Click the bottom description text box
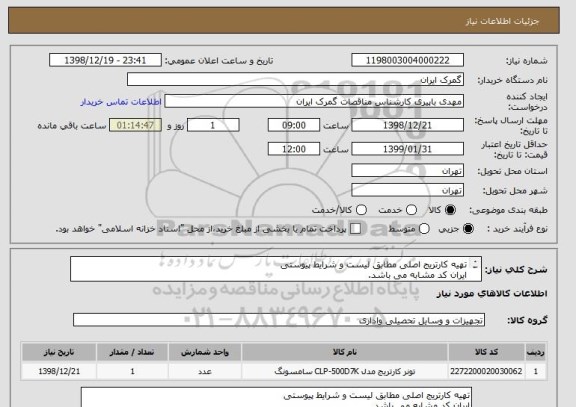The image size is (576, 407). (x=276, y=397)
